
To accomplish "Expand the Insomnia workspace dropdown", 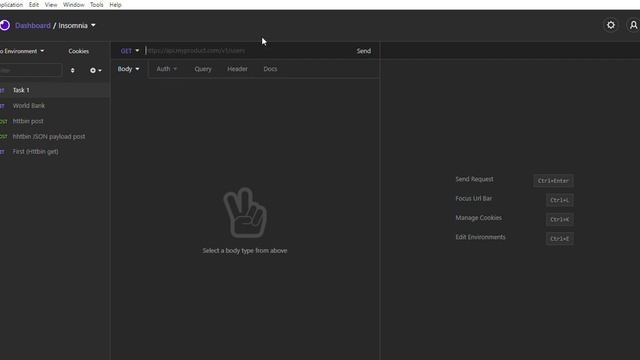I will point(77,25).
